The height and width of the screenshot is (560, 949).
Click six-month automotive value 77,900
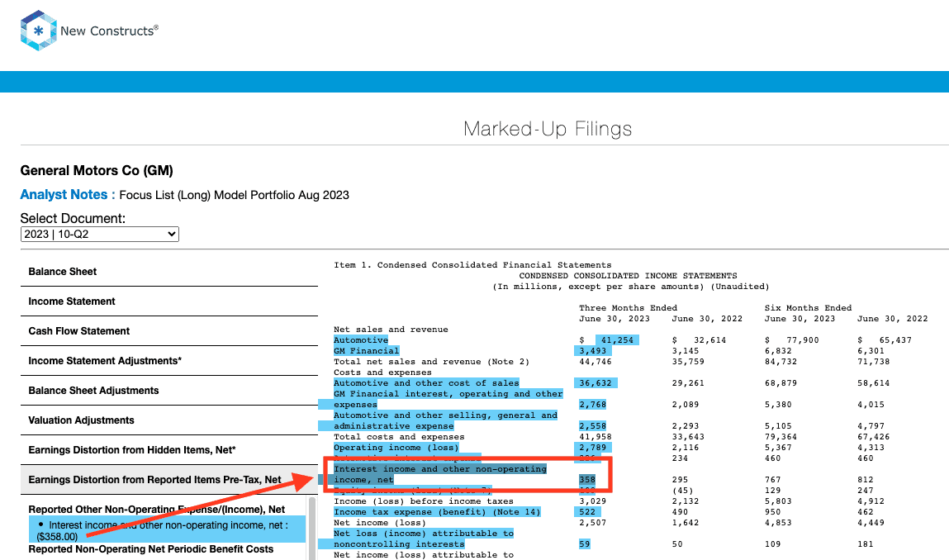803,340
